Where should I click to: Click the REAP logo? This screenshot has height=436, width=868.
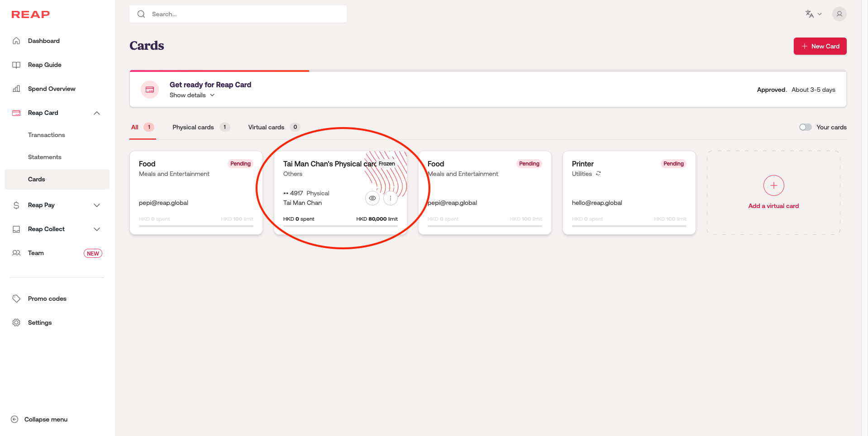30,14
